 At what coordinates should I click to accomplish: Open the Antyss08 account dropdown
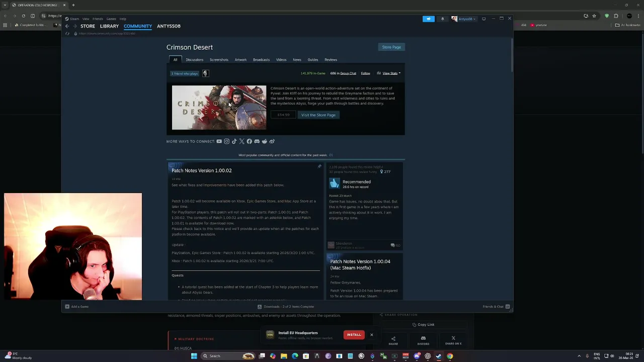point(463,19)
